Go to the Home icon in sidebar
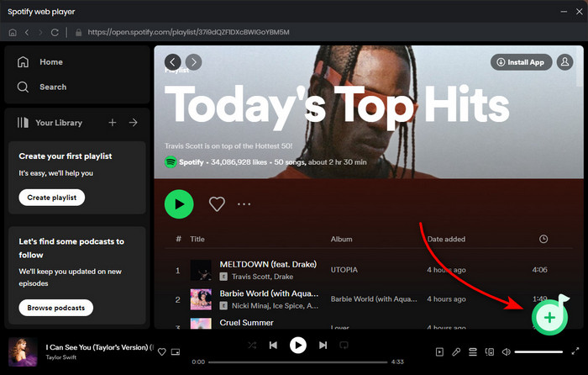Image resolution: width=588 pixels, height=375 pixels. 23,62
